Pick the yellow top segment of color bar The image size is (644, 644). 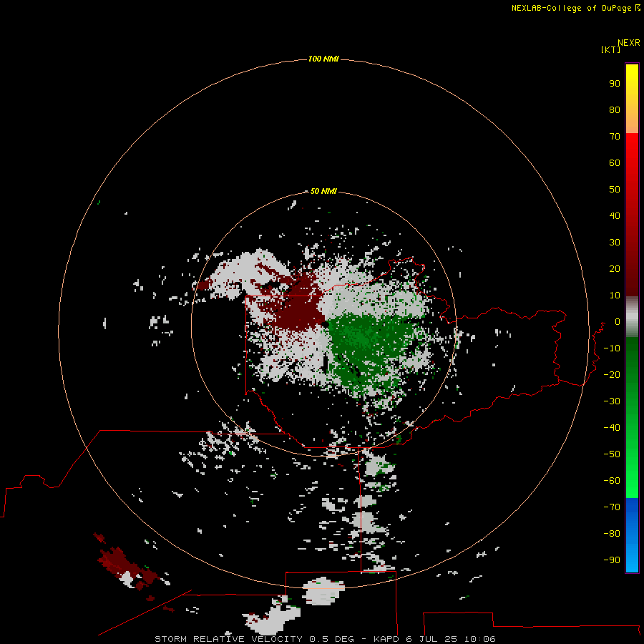point(632,99)
